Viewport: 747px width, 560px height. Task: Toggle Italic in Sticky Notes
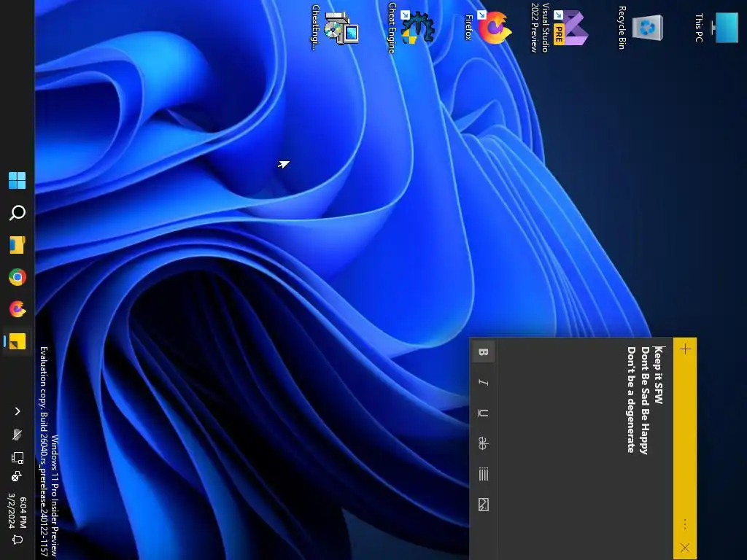tap(483, 382)
